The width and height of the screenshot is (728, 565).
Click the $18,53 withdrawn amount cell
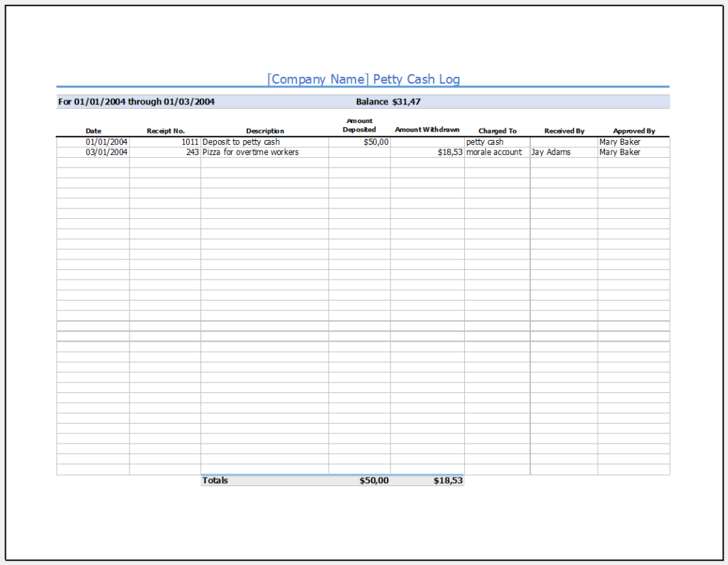click(448, 152)
